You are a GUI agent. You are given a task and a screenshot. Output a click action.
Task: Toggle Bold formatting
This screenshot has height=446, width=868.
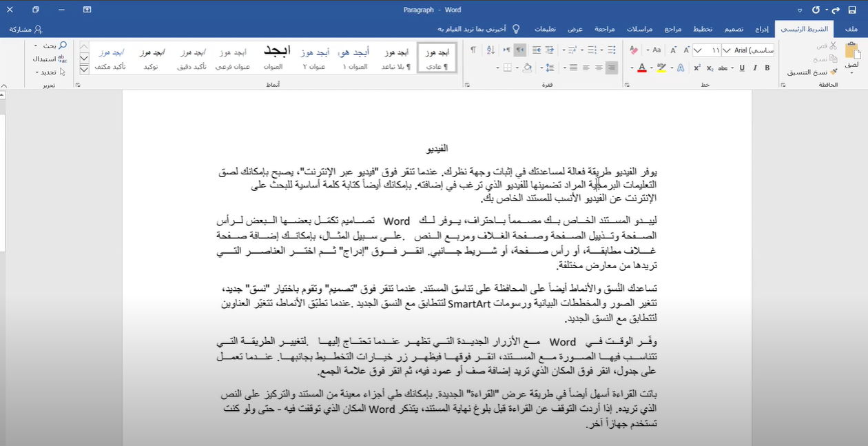tap(767, 68)
